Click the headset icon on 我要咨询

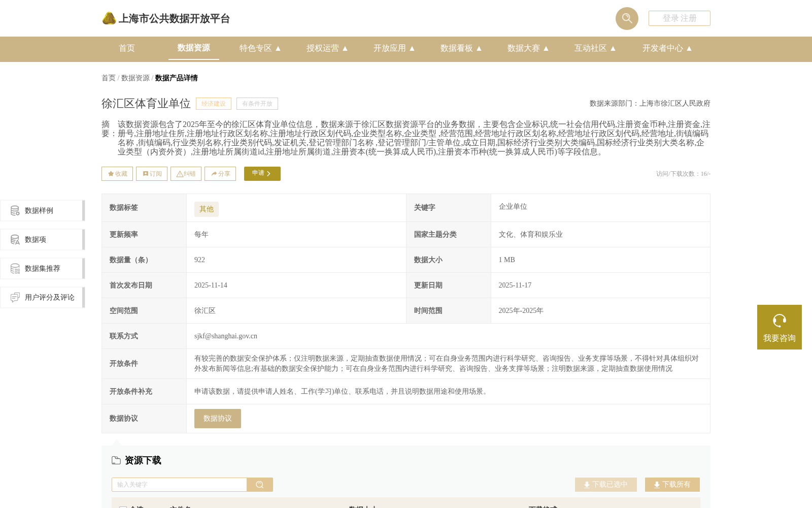780,321
